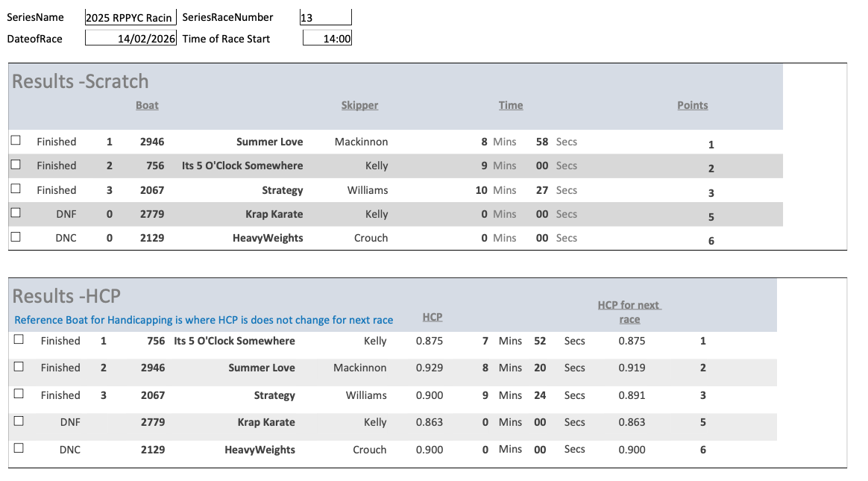Check the HeavyWeights box in Results-Scratch

(x=16, y=237)
